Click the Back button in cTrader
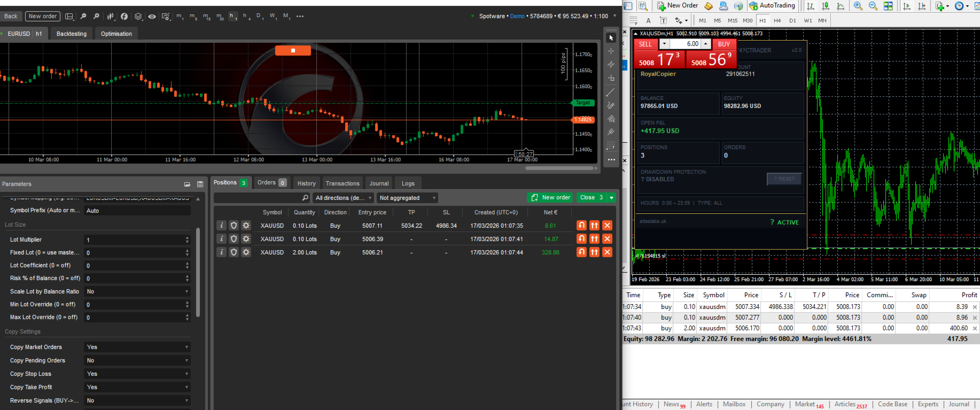Viewport: 980px width, 410px height. (11, 17)
